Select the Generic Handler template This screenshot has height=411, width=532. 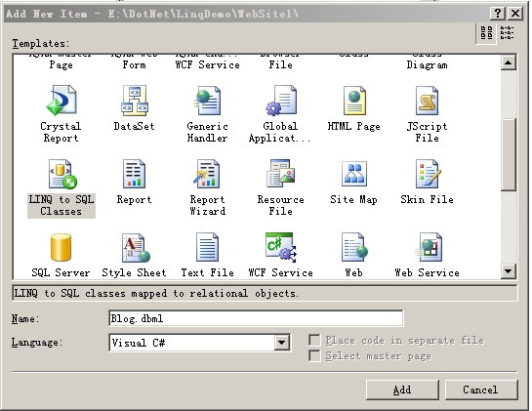pyautogui.click(x=207, y=101)
